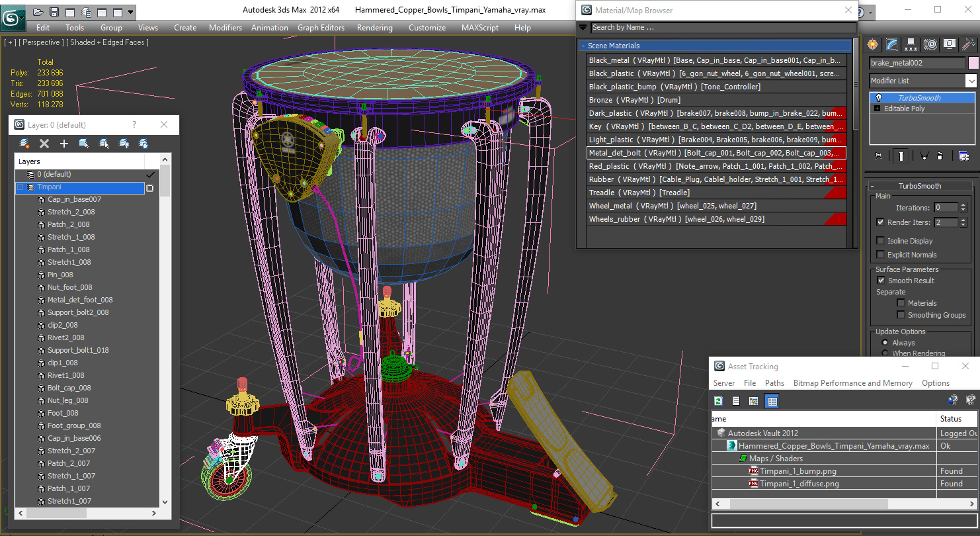Select the Bronze VRayMtl material row
The height and width of the screenshot is (536, 980).
pos(716,100)
